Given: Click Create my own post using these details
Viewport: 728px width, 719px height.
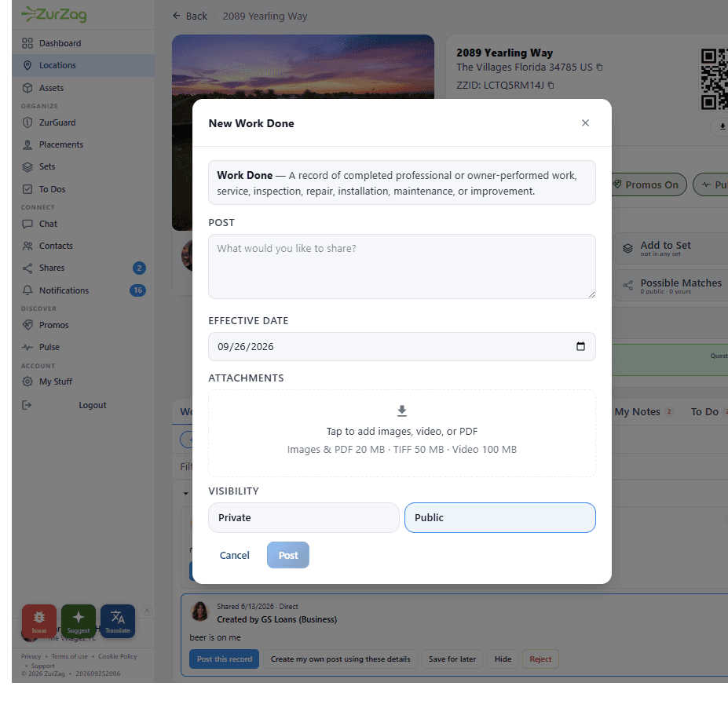Looking at the screenshot, I should pyautogui.click(x=340, y=659).
